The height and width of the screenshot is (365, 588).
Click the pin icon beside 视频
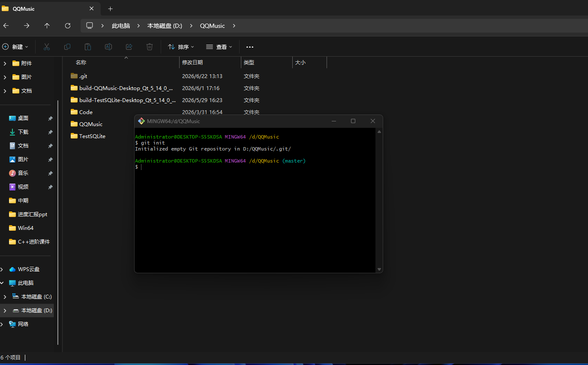(x=50, y=187)
